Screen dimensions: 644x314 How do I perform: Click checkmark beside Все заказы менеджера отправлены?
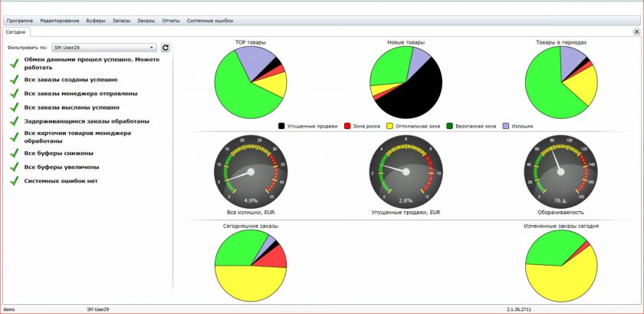click(15, 94)
